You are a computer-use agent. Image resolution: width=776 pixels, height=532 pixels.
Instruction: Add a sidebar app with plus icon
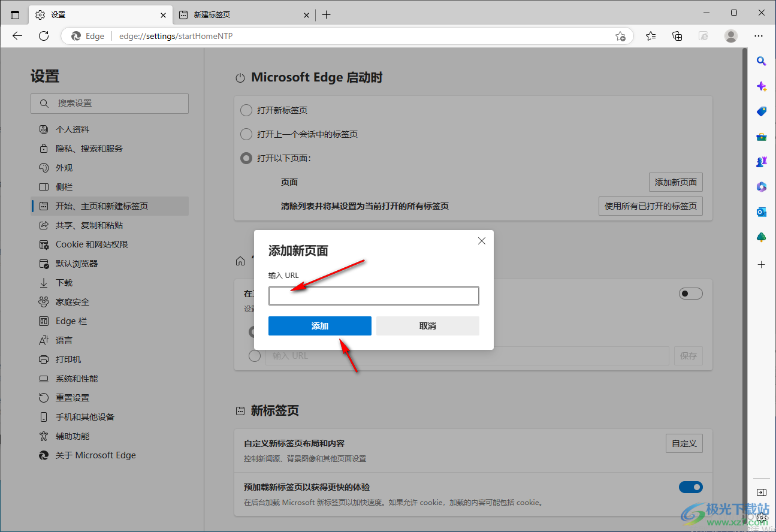tap(762, 264)
